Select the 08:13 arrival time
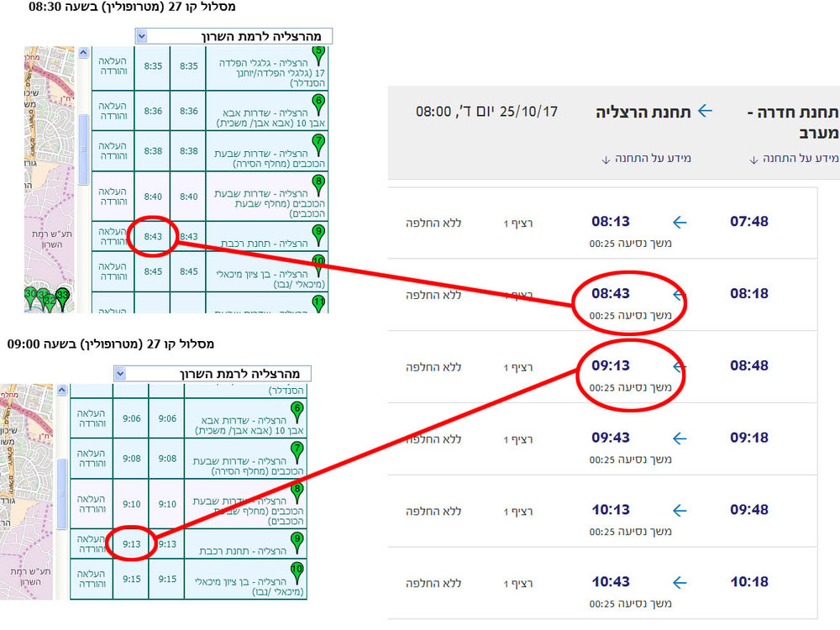 tap(611, 221)
